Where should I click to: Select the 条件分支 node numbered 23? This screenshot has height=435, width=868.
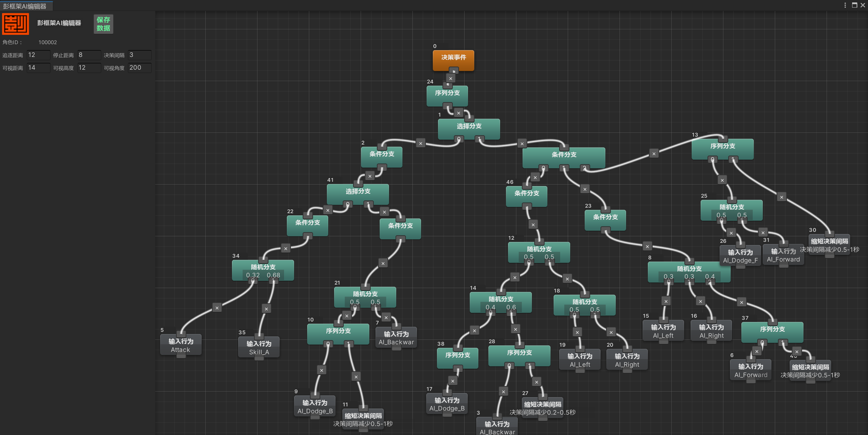pos(605,220)
